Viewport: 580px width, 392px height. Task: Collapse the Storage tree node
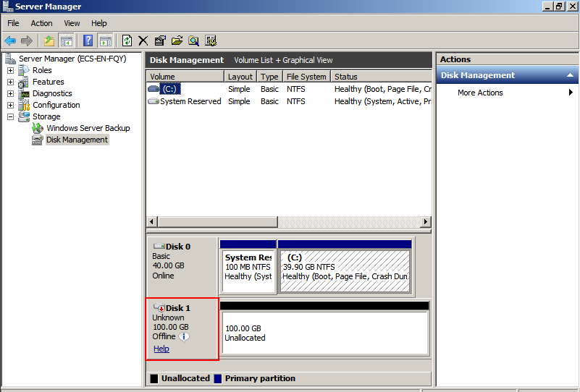coord(10,116)
